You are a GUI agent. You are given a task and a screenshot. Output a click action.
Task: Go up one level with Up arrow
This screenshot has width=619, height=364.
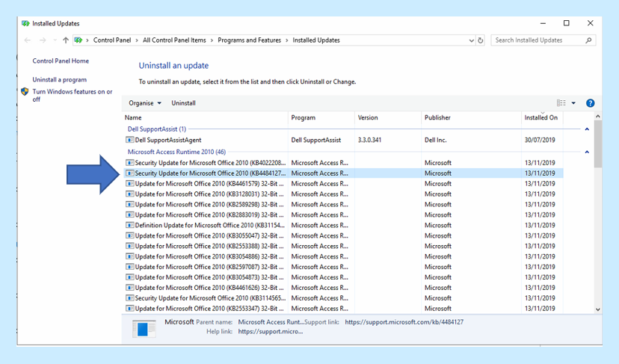point(66,40)
